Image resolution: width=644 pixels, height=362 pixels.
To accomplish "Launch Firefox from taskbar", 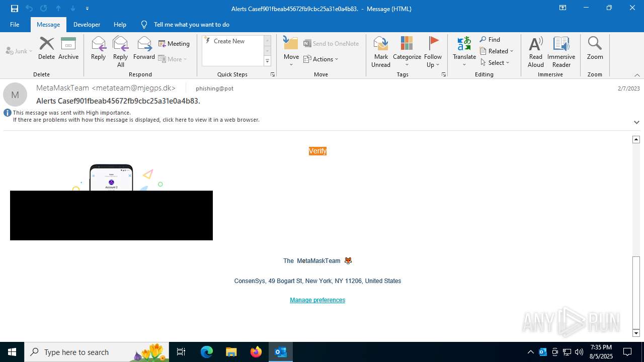I will (x=256, y=352).
